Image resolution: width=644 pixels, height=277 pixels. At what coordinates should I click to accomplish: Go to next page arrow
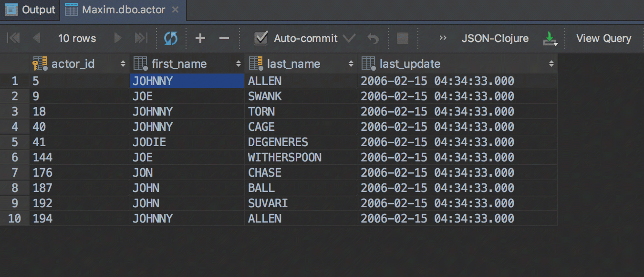118,38
